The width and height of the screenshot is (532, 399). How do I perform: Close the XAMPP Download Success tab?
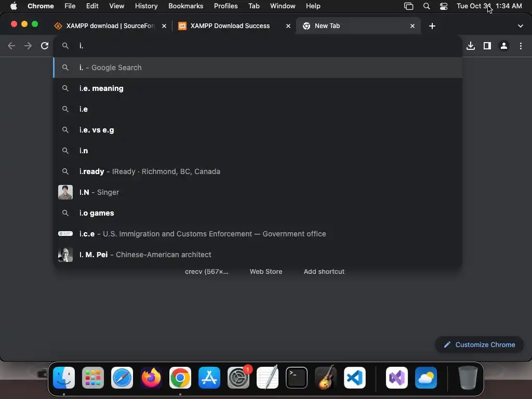tap(288, 26)
